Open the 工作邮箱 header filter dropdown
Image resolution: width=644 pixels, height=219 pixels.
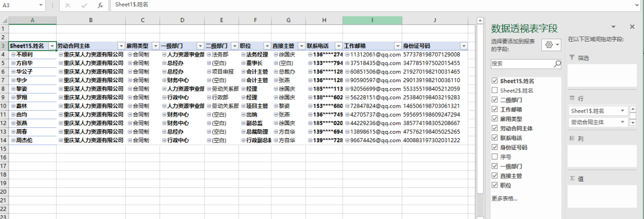(x=398, y=46)
